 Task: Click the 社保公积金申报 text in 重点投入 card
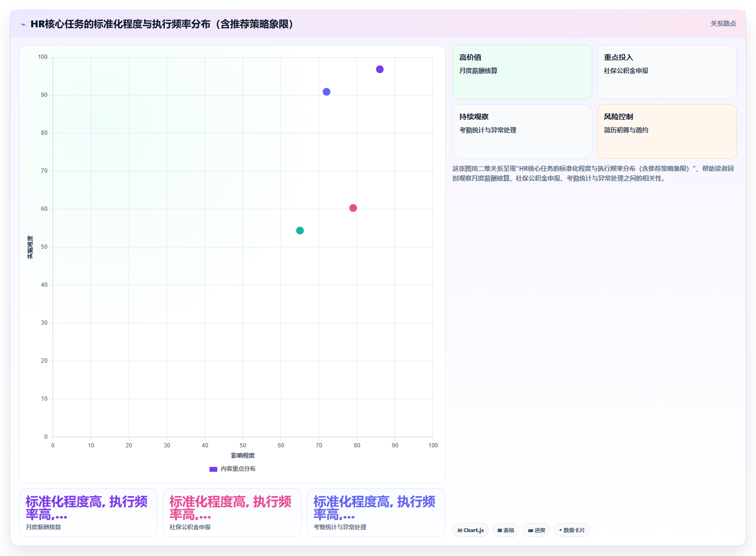pos(626,71)
